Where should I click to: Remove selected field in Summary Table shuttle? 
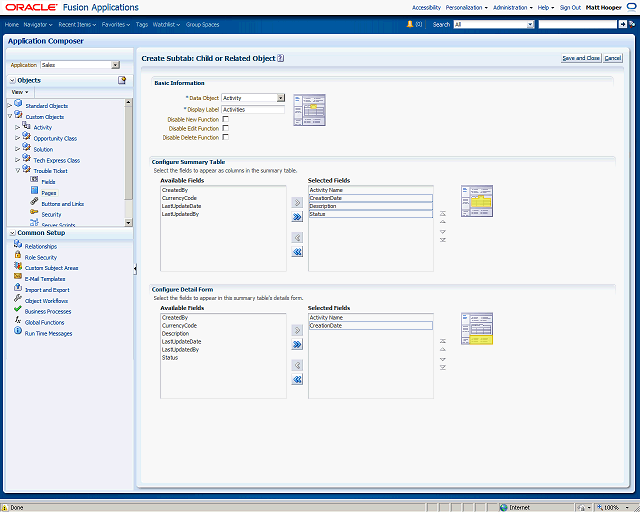pos(297,238)
